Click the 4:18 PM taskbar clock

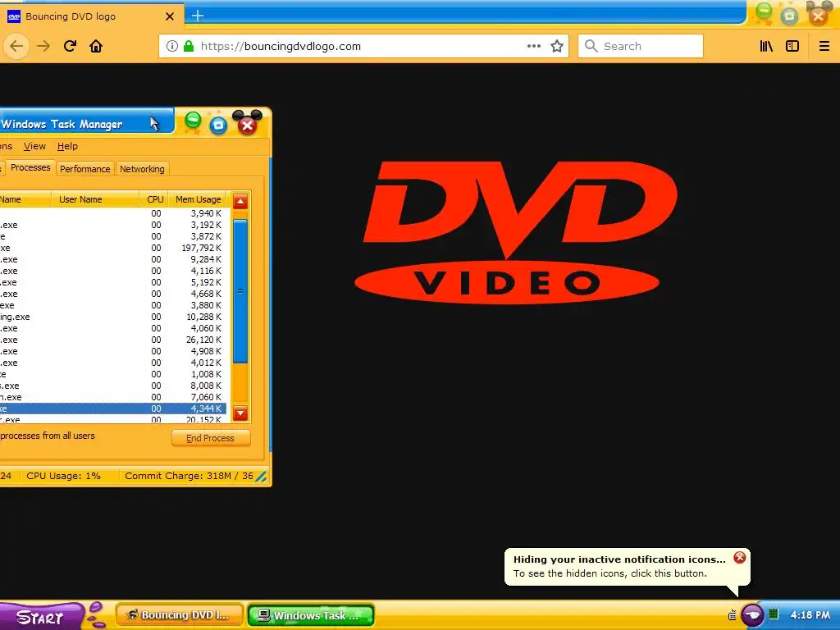pyautogui.click(x=810, y=615)
